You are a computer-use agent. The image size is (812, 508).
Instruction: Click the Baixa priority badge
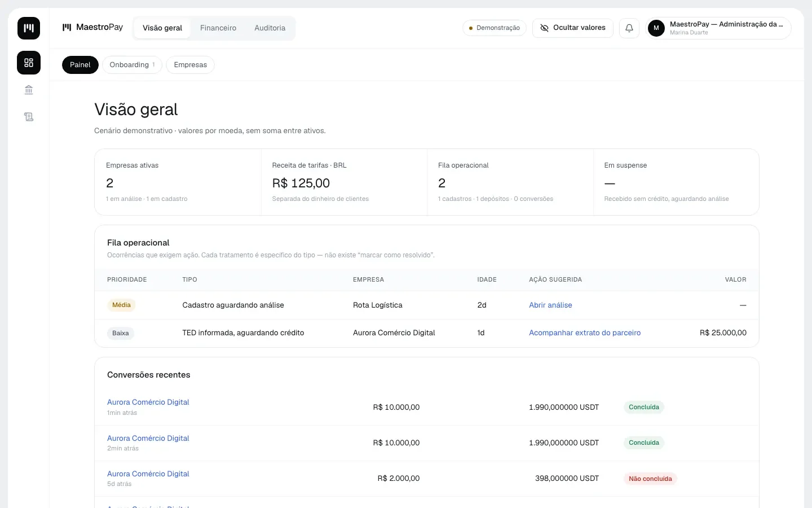[x=121, y=333]
